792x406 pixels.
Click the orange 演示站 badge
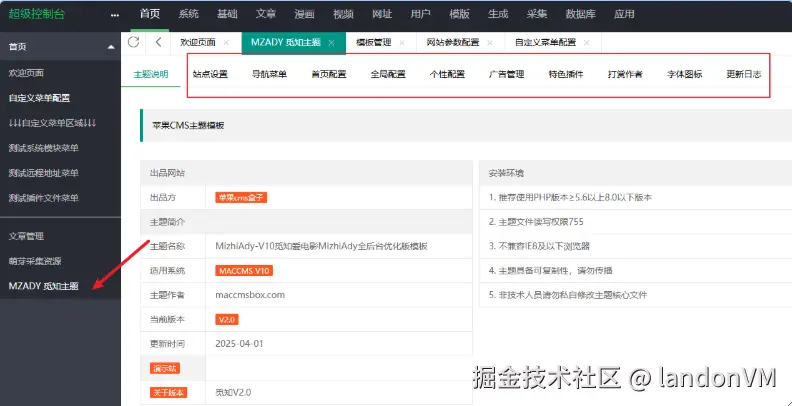pyautogui.click(x=165, y=369)
